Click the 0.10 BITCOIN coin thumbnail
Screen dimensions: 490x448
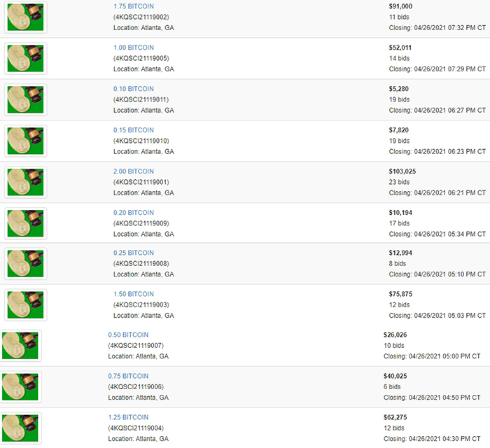26,99
